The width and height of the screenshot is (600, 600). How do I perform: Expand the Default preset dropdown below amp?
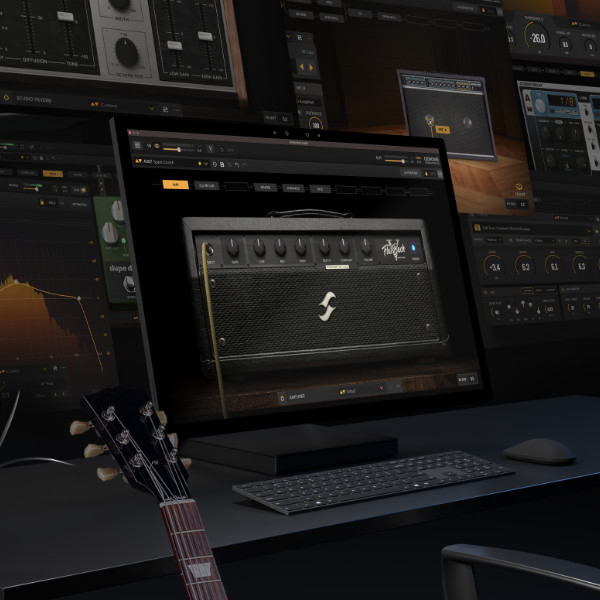pyautogui.click(x=381, y=388)
